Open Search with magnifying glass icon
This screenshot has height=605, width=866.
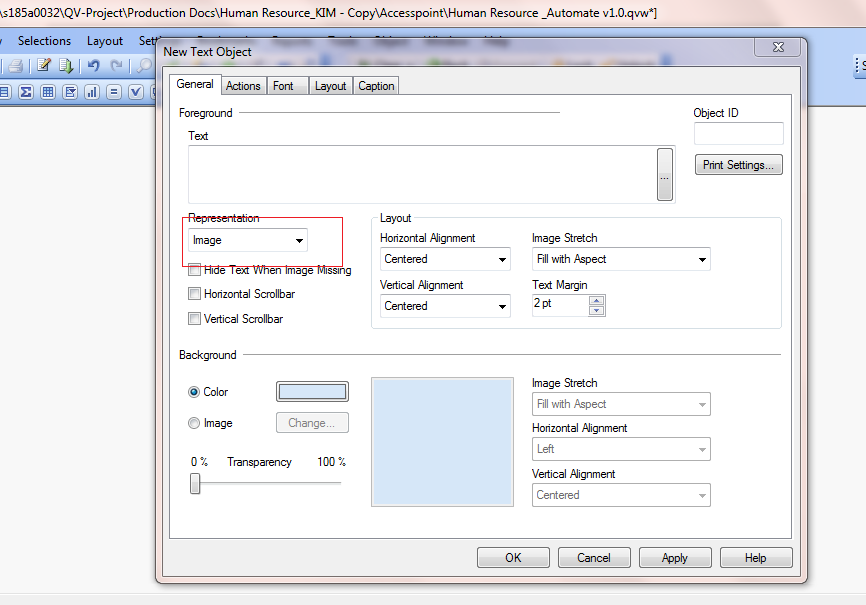tap(144, 66)
